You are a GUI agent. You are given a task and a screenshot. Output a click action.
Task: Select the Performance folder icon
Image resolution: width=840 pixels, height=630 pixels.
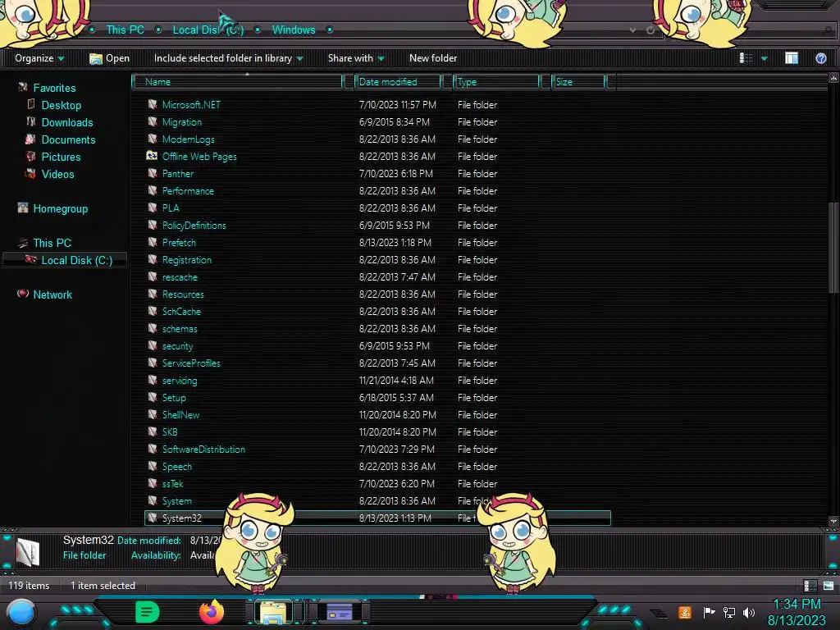(x=153, y=190)
